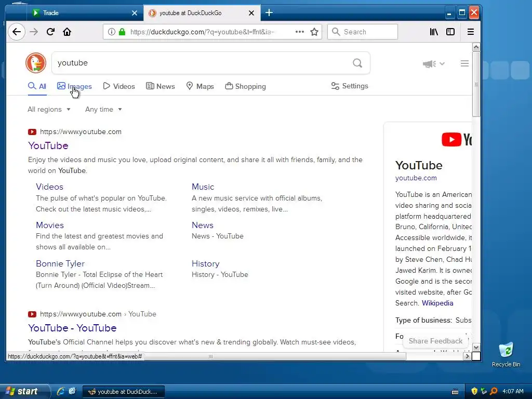Click the Share Feedback button

pos(435,341)
